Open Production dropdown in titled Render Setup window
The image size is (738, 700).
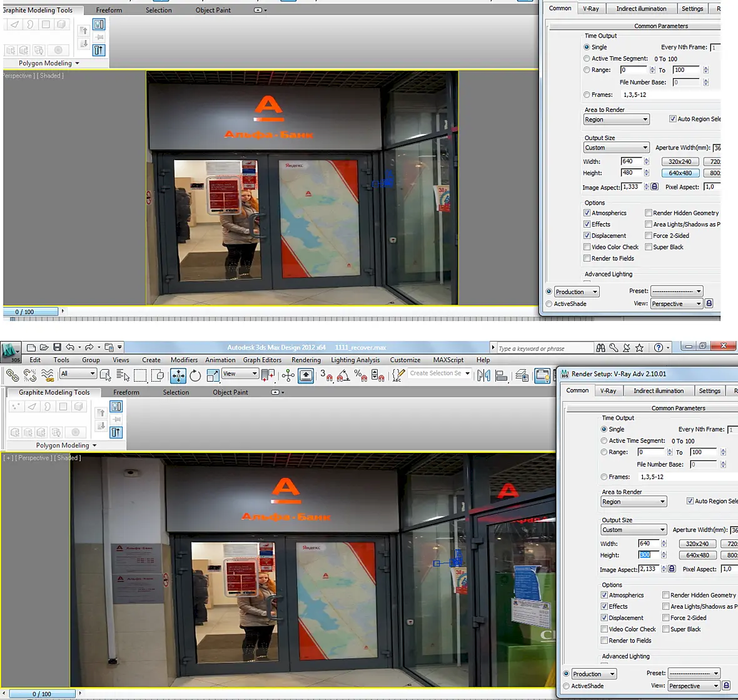pos(594,674)
